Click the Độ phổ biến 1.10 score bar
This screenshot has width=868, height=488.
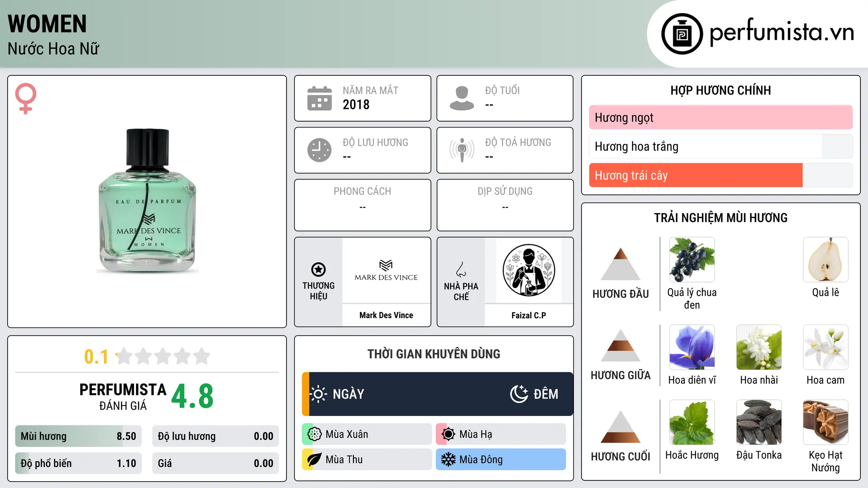78,463
